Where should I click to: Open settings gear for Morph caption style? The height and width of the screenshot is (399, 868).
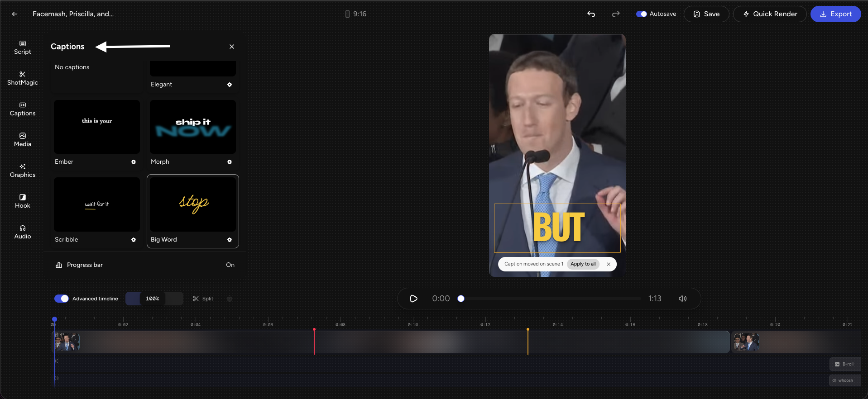point(230,162)
